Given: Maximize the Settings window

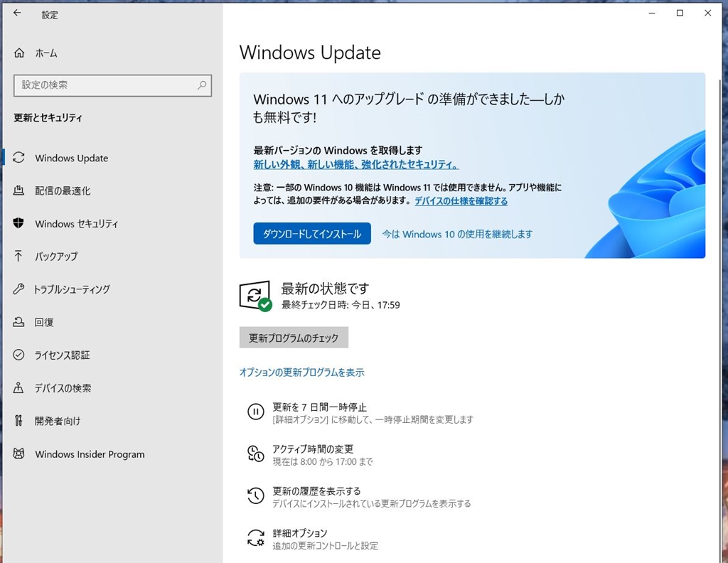Looking at the screenshot, I should pos(680,13).
